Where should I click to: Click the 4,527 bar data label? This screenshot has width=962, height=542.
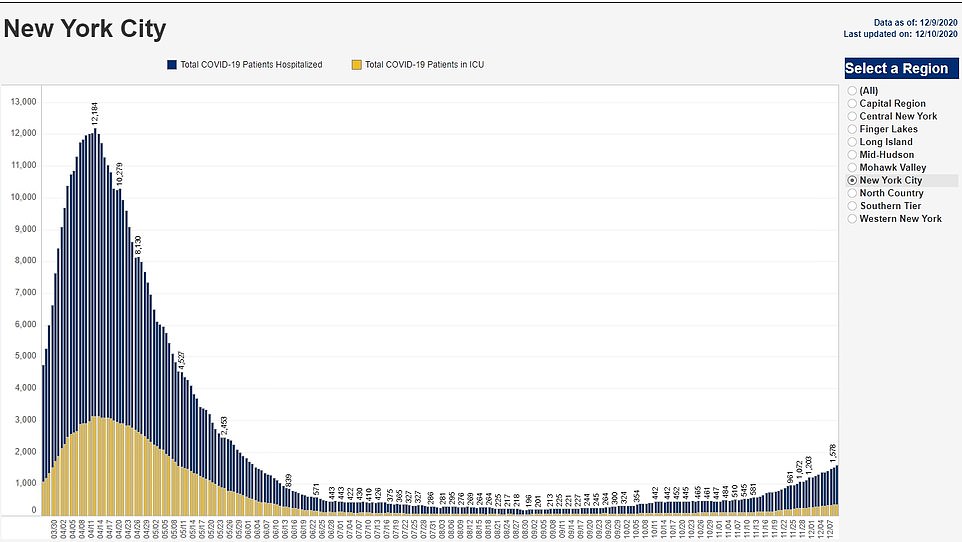point(181,361)
